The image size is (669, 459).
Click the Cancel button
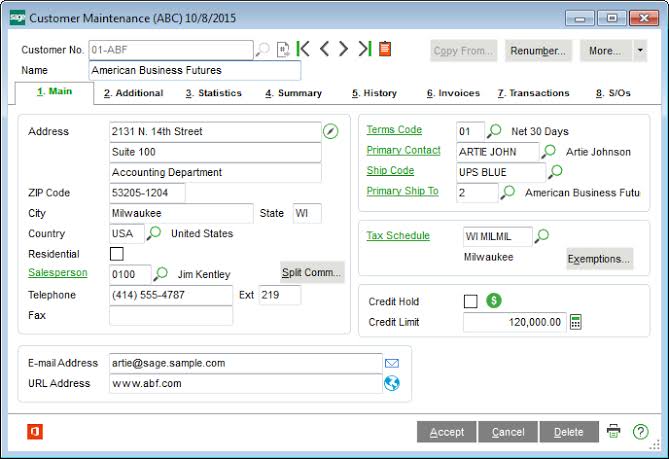(508, 432)
